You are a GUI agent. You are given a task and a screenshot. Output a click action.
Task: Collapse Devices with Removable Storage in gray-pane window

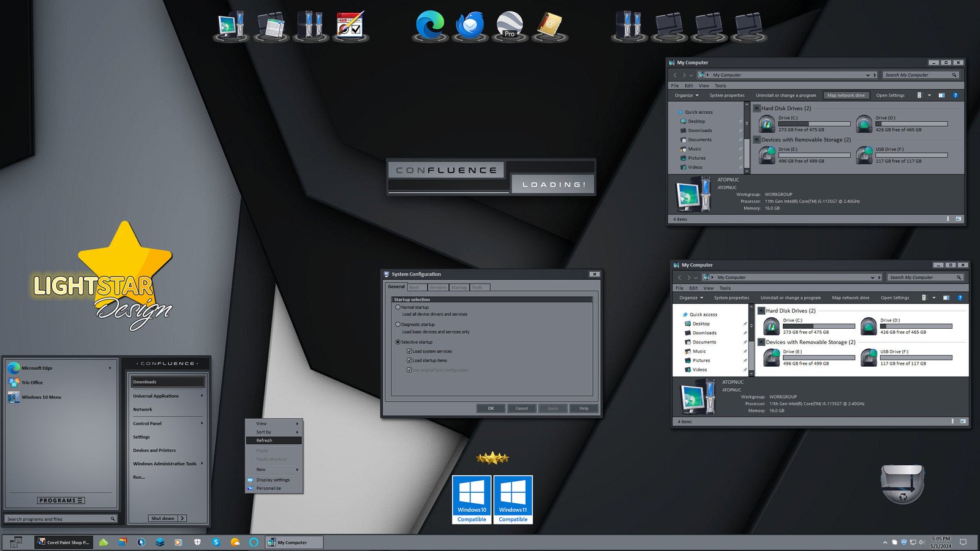pos(756,140)
